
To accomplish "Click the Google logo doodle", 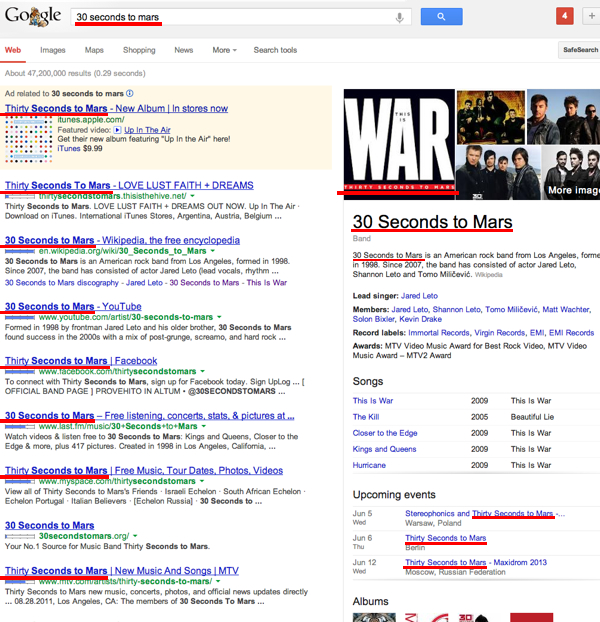I will click(33, 16).
